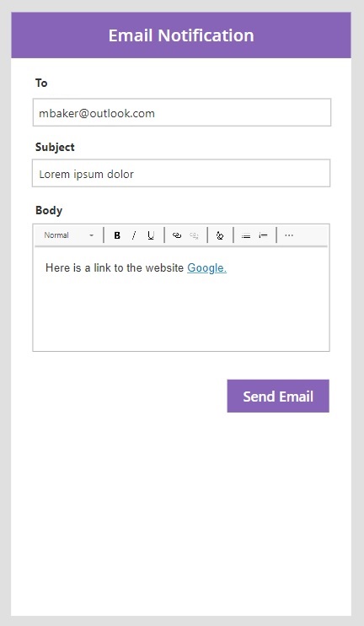Click the To field with mbaker@outlook.com
This screenshot has width=364, height=626.
coord(182,112)
